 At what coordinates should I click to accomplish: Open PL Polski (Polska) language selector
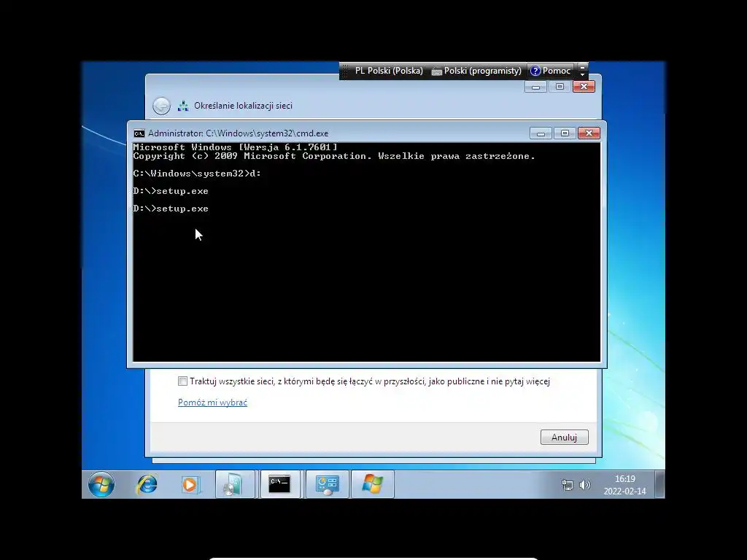point(389,71)
